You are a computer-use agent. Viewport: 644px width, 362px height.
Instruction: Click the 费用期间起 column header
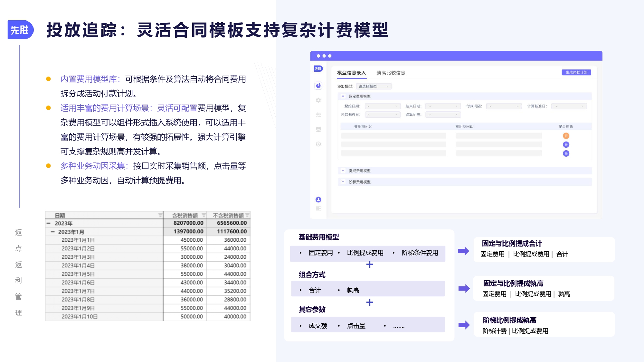(x=363, y=126)
